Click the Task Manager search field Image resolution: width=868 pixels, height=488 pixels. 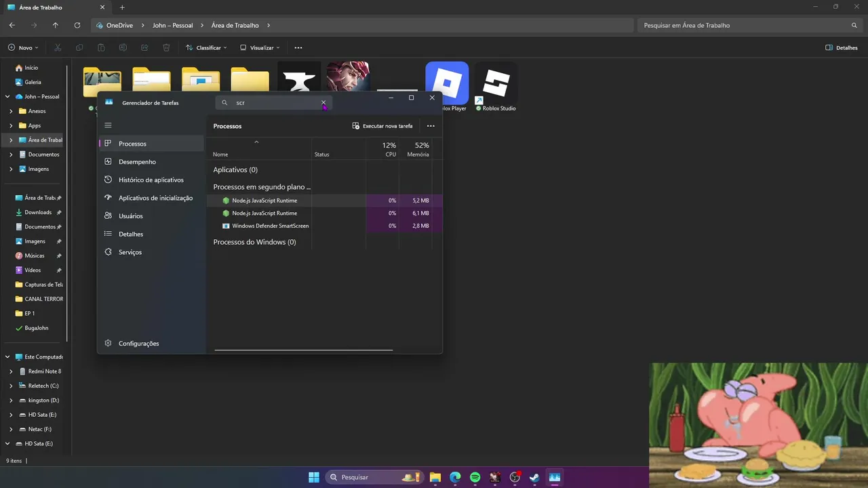point(273,102)
